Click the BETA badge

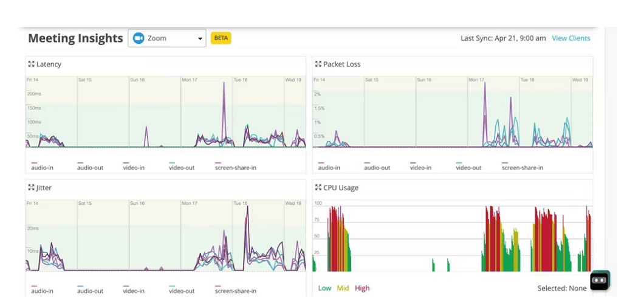pyautogui.click(x=221, y=38)
